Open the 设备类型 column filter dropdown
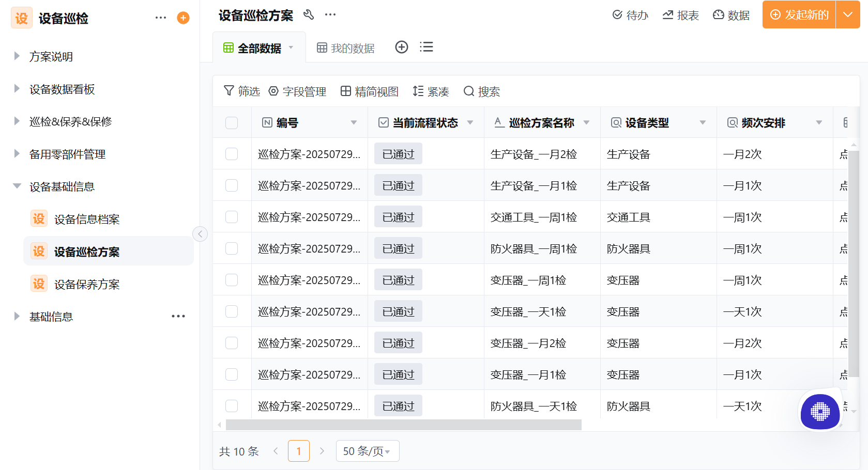868x470 pixels. pos(702,122)
